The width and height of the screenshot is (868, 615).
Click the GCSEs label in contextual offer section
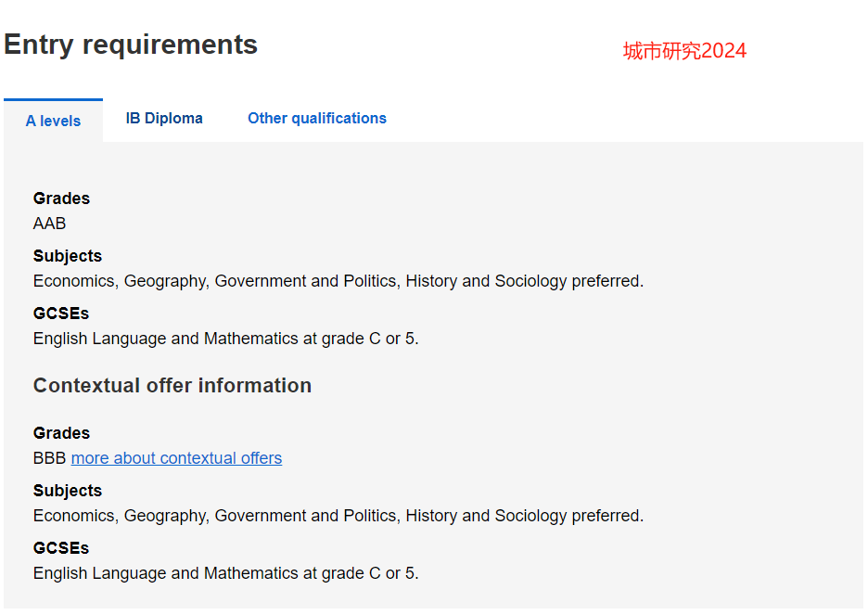[x=61, y=548]
